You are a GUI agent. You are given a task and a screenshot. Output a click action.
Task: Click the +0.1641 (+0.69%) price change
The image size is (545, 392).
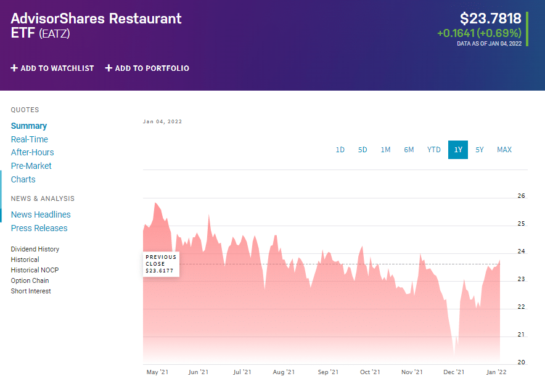click(479, 33)
